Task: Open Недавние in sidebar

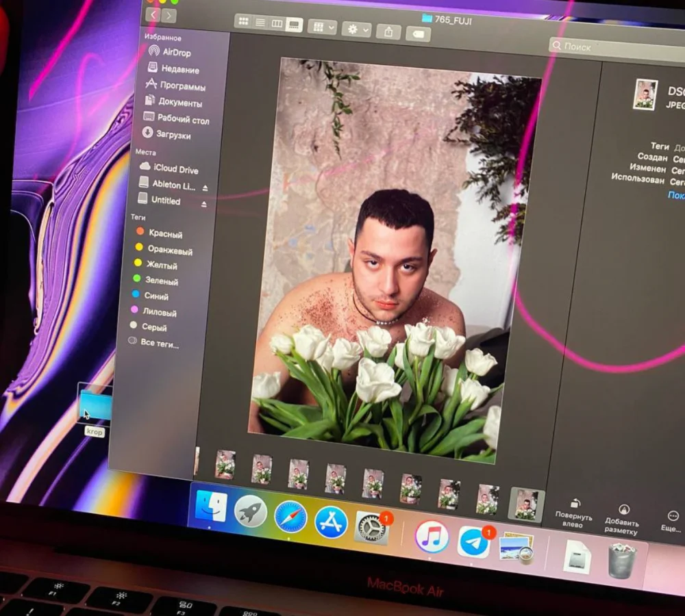Action: [174, 68]
